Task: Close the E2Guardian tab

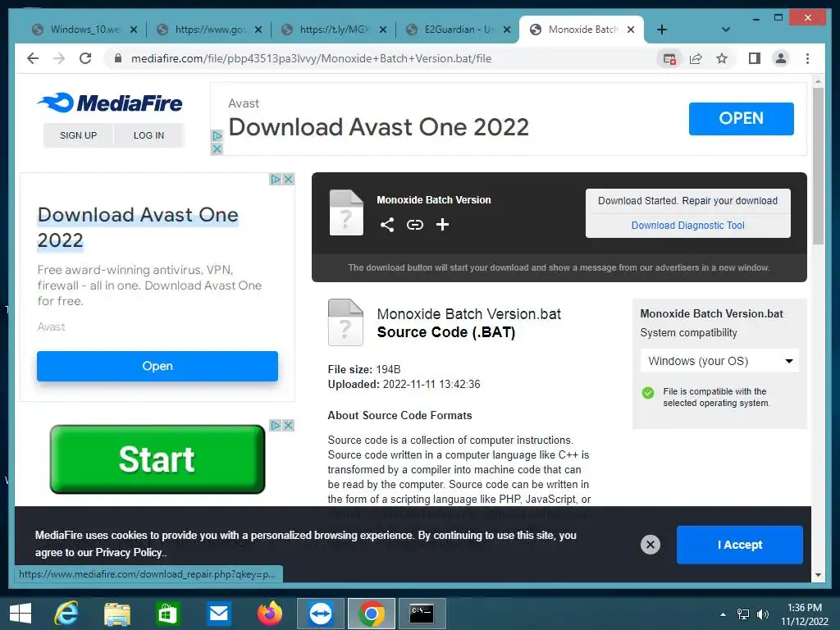Action: tap(507, 30)
